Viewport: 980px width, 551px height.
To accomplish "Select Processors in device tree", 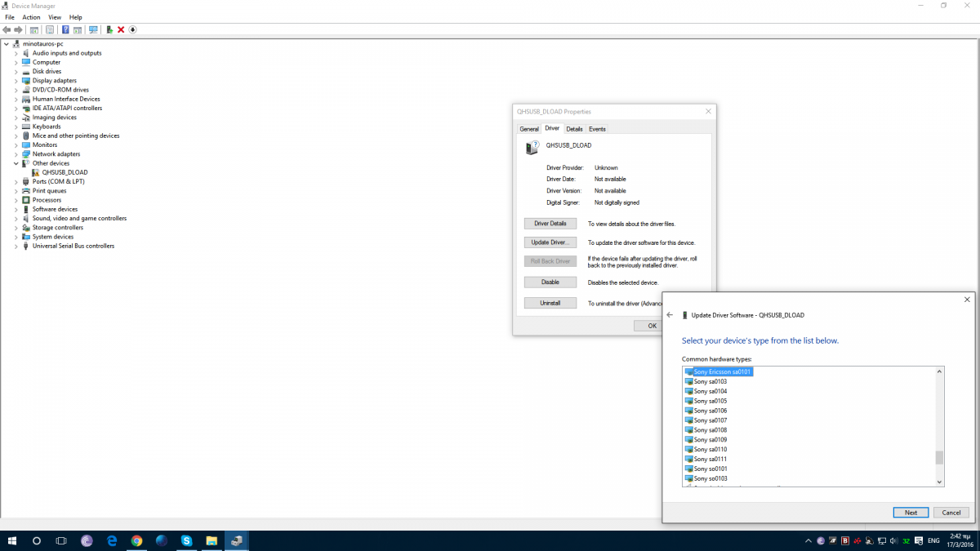I will (47, 200).
